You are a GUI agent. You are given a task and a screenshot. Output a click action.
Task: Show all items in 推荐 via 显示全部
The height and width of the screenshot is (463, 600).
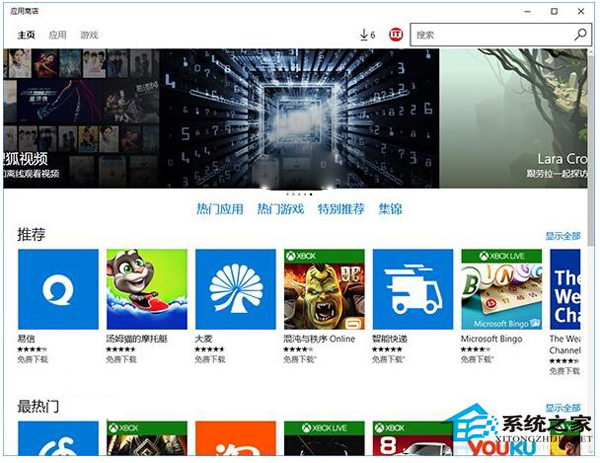[x=563, y=236]
